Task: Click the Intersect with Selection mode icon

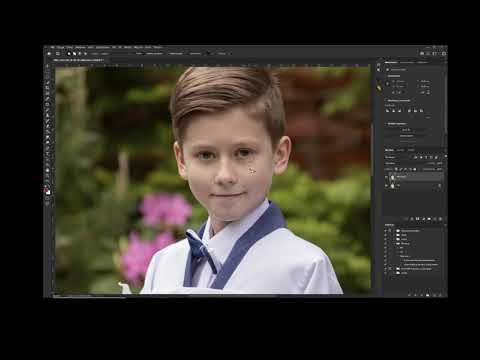Action: (85, 53)
